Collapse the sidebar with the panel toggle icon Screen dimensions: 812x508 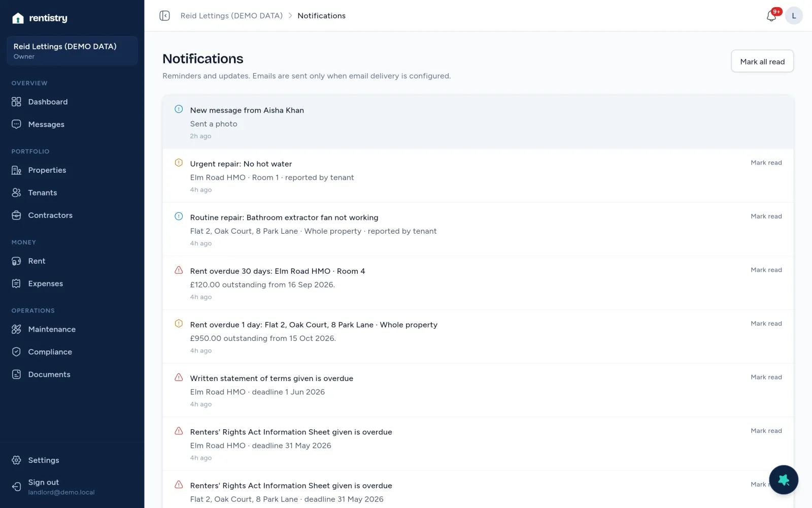pos(164,16)
